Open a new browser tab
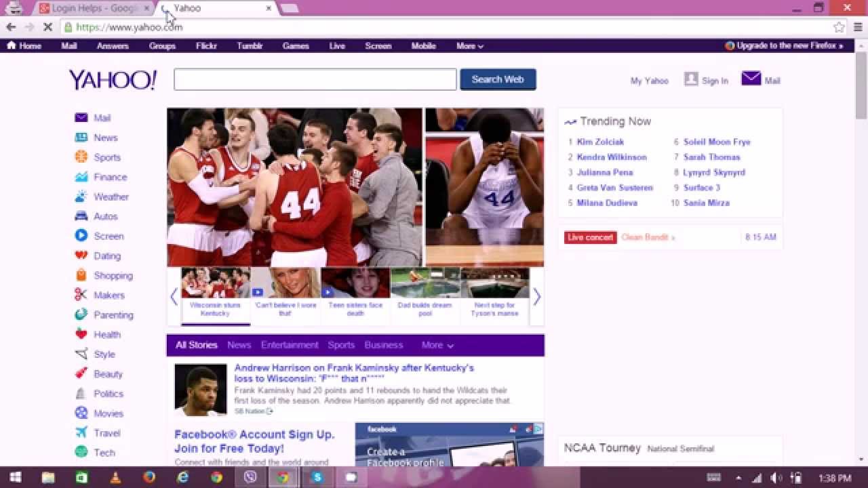Viewport: 868px width, 488px height. tap(290, 8)
